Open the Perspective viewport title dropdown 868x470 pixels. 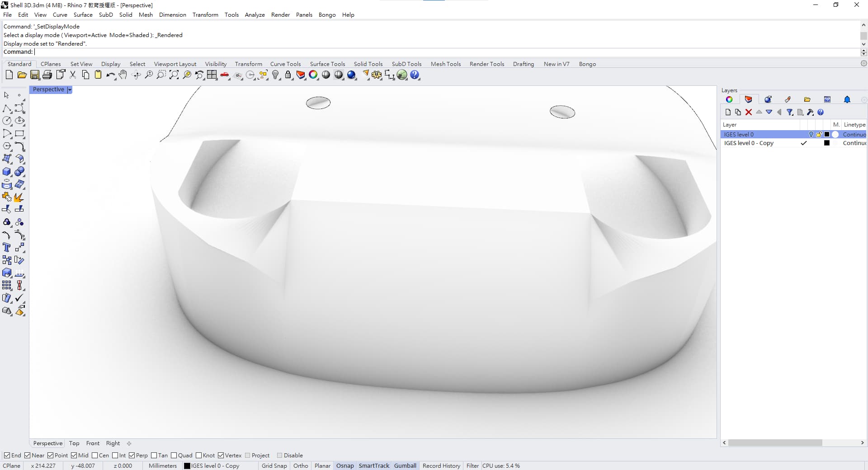click(69, 89)
